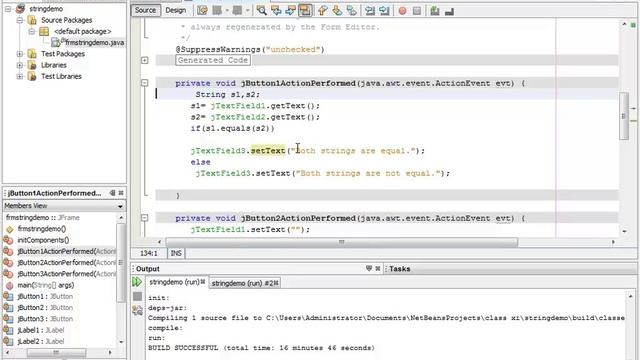This screenshot has height=360, width=640.
Task: Select the Test Libraries folder
Action: (x=61, y=76)
